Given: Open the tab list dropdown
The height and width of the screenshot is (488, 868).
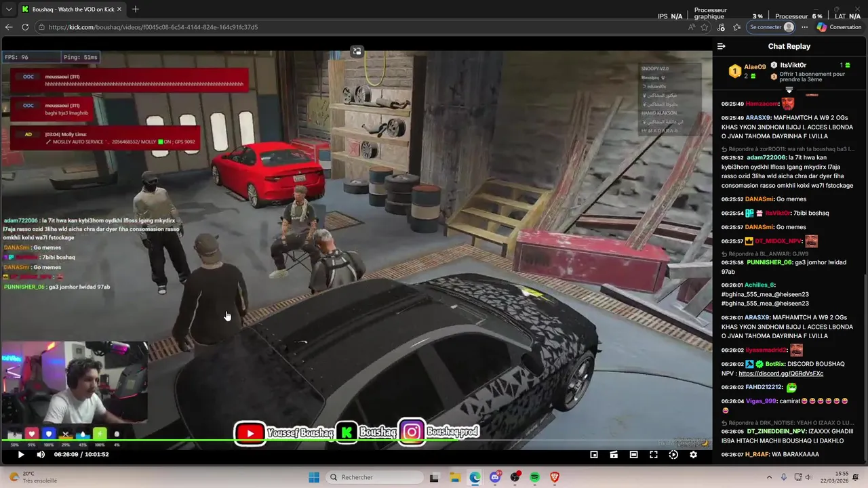Looking at the screenshot, I should tap(9, 9).
